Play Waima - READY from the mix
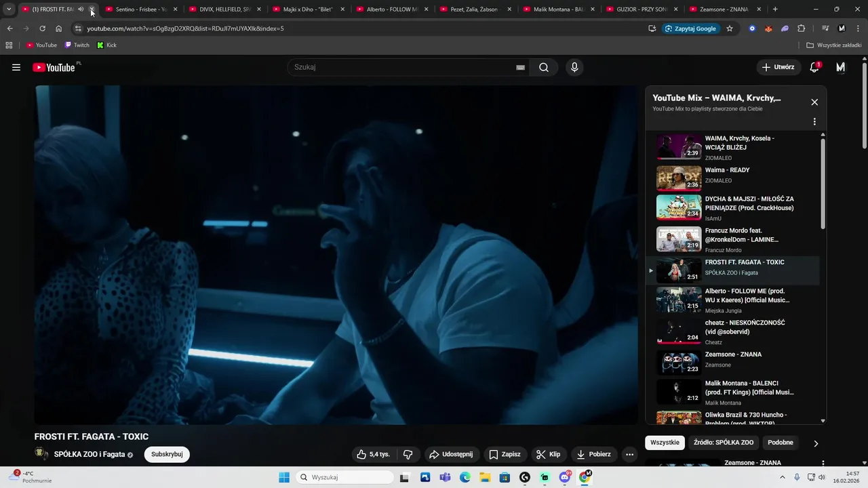868x488 pixels. click(x=734, y=177)
